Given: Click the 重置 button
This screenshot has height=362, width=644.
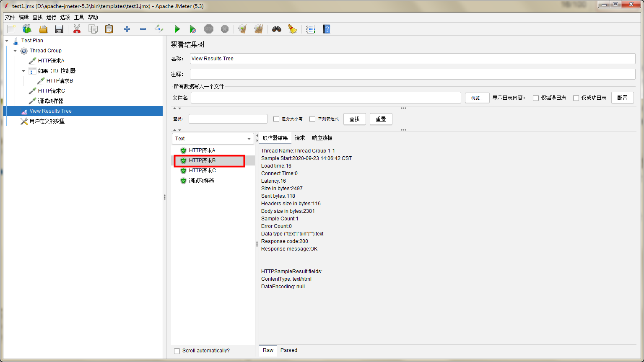Looking at the screenshot, I should (381, 119).
